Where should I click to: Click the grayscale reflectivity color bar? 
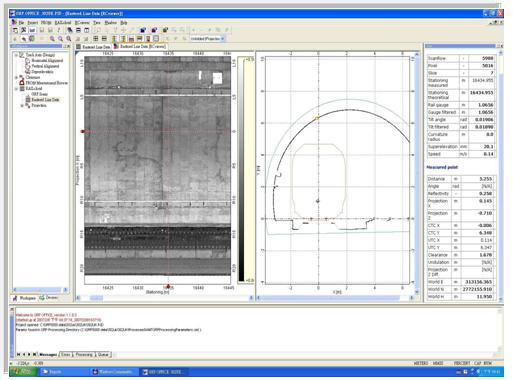[x=241, y=170]
